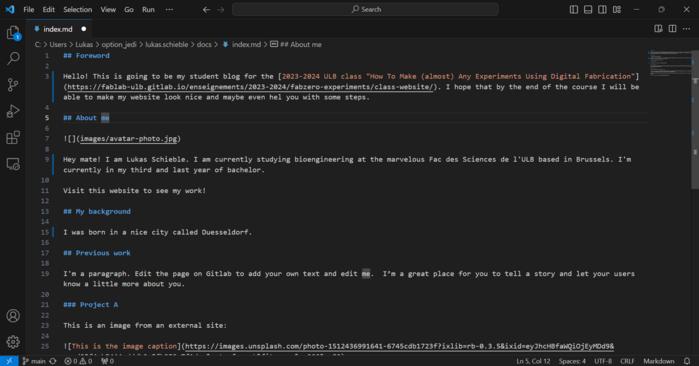Click the images.unsplash.com photo link
The image size is (699, 366).
[x=399, y=346]
